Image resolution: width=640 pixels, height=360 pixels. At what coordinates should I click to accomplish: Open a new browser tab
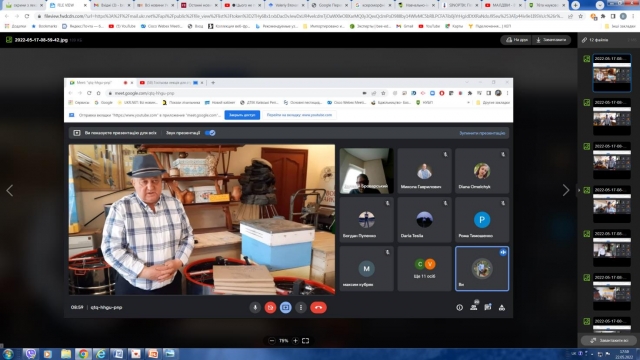click(x=576, y=5)
